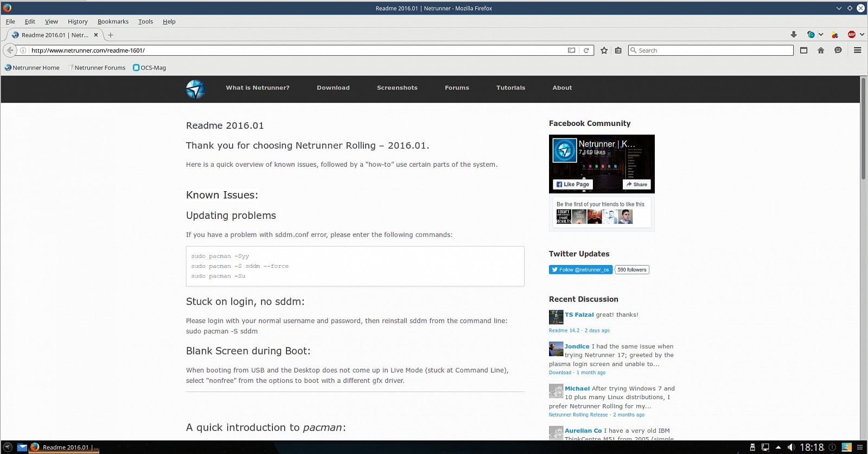Show bookmarks list icon
Viewport: 868px width, 454px height.
point(618,51)
